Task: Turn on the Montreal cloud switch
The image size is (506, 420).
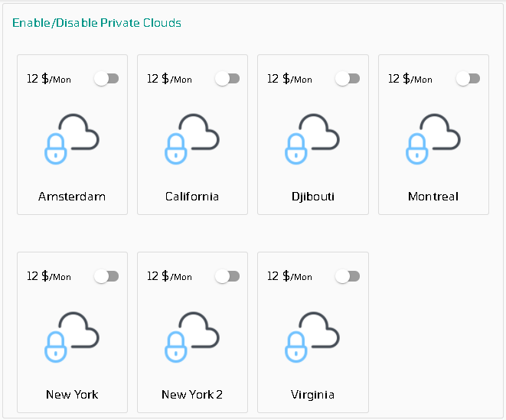Action: point(468,79)
